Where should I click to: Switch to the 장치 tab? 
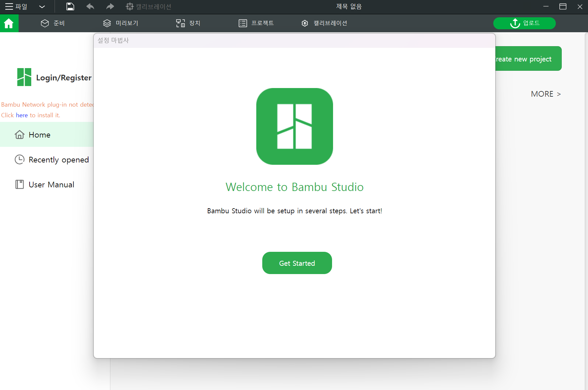point(188,23)
